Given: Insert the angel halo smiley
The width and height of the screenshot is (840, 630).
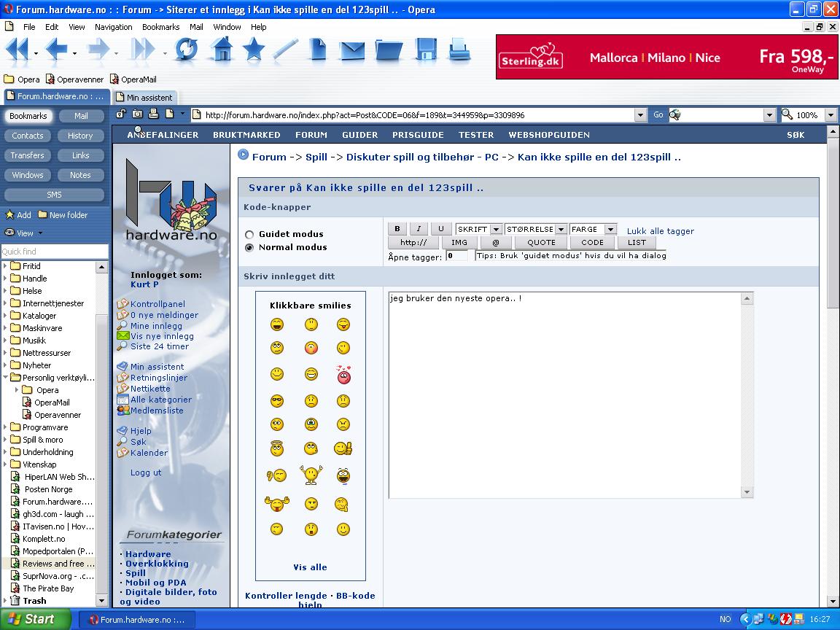Looking at the screenshot, I should (277, 448).
